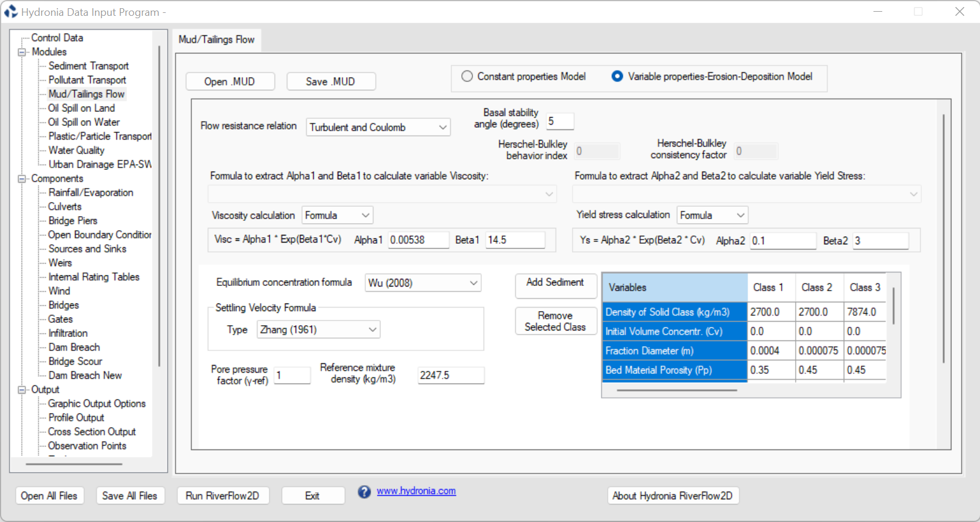Collapse the Components tree node
Viewport: 980px width, 522px height.
[x=22, y=179]
